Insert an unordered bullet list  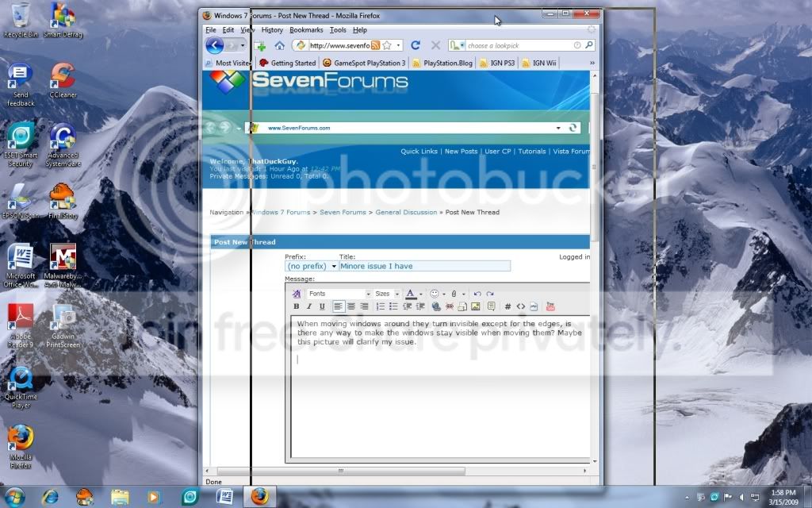pos(393,306)
